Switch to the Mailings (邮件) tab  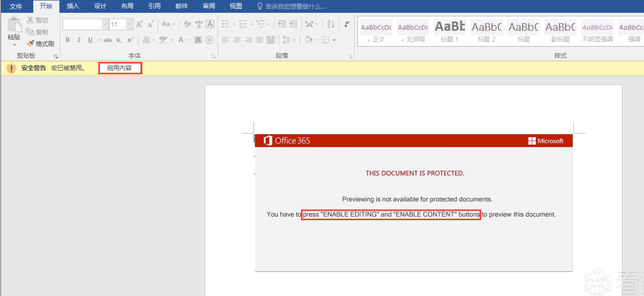point(182,6)
